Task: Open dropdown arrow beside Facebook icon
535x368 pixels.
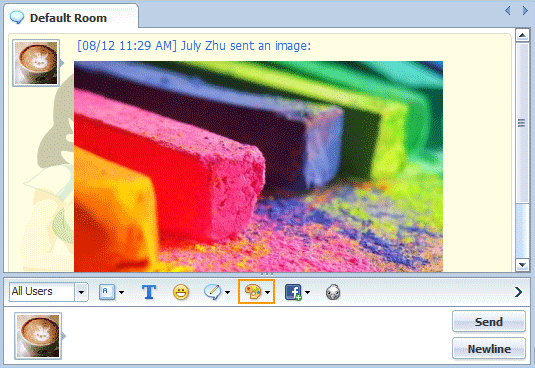Action: 307,292
